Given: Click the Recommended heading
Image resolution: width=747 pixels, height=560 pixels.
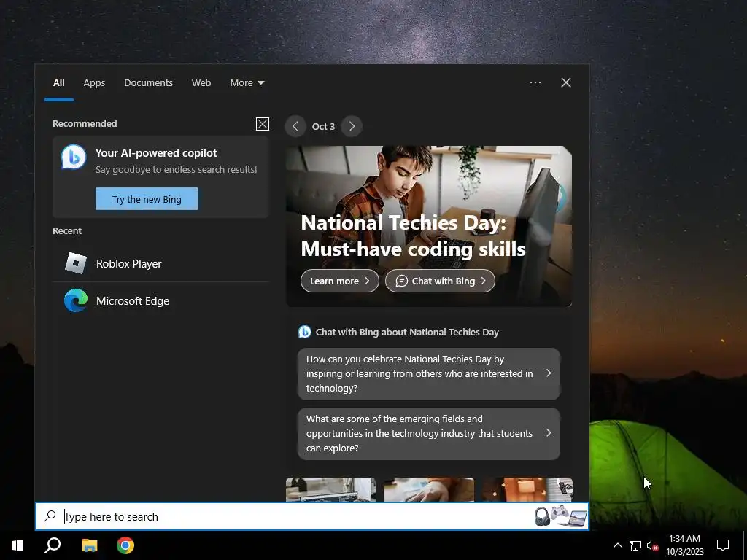Looking at the screenshot, I should click(x=85, y=124).
